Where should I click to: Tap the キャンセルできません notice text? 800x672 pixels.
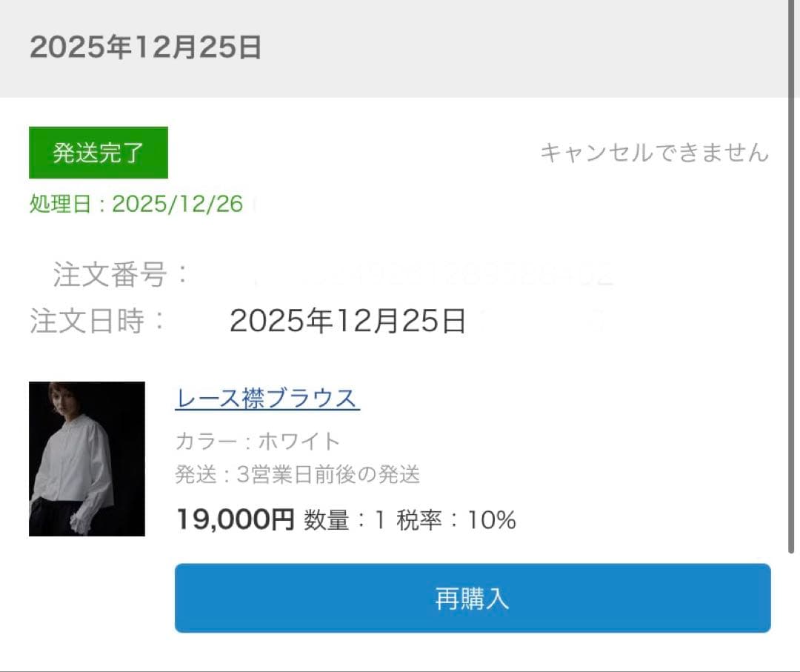coord(653,152)
